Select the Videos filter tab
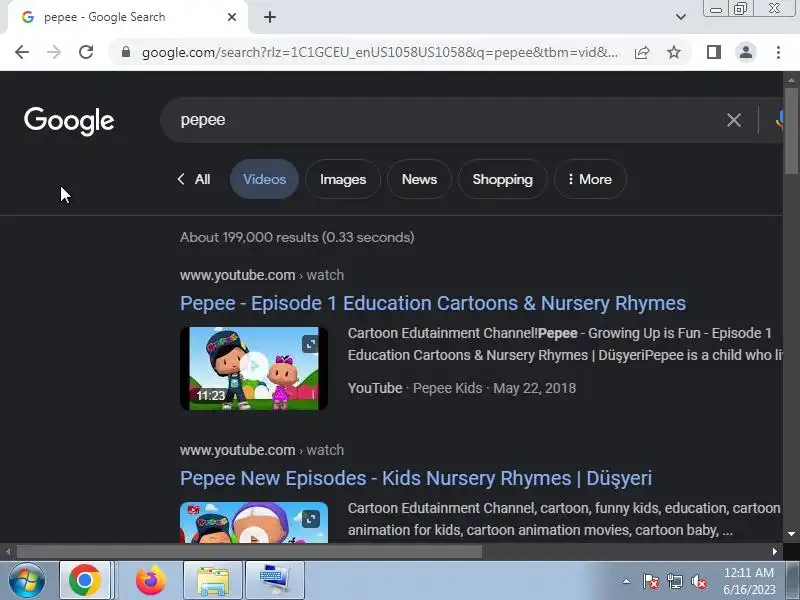This screenshot has width=800, height=600. (x=264, y=179)
